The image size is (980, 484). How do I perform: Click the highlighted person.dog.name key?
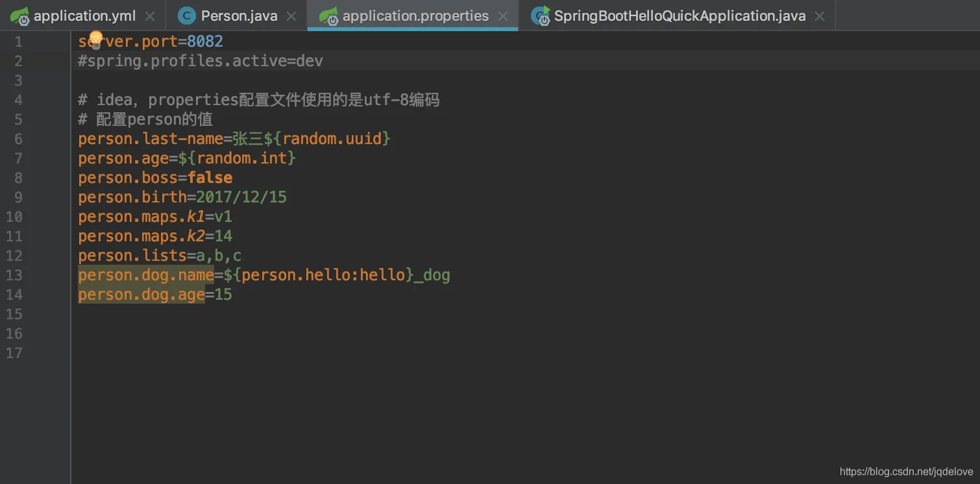pos(146,275)
